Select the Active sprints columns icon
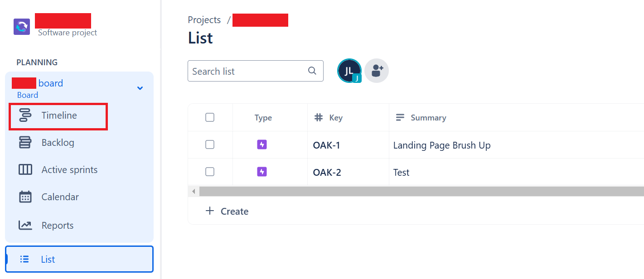 point(25,170)
